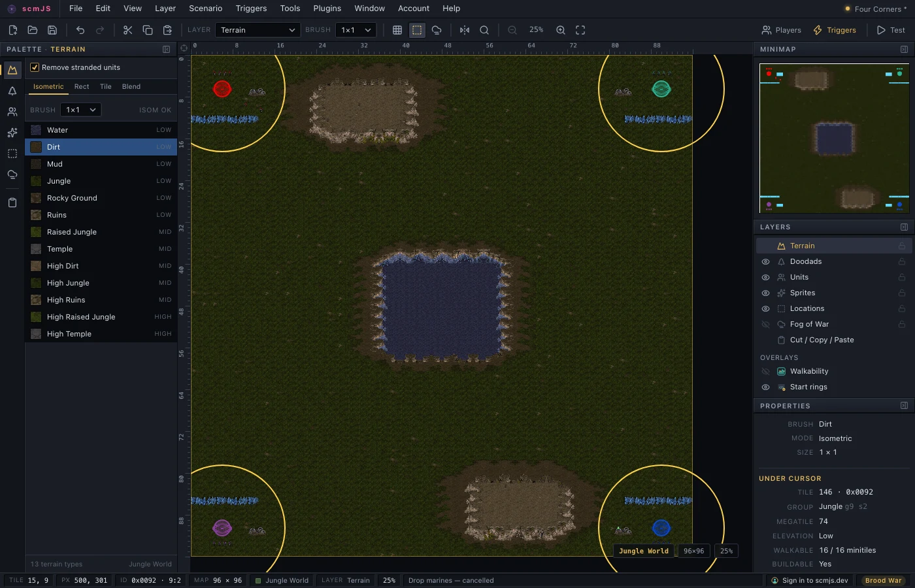Hide the Start rings overlay
Image resolution: width=915 pixels, height=588 pixels.
(765, 387)
